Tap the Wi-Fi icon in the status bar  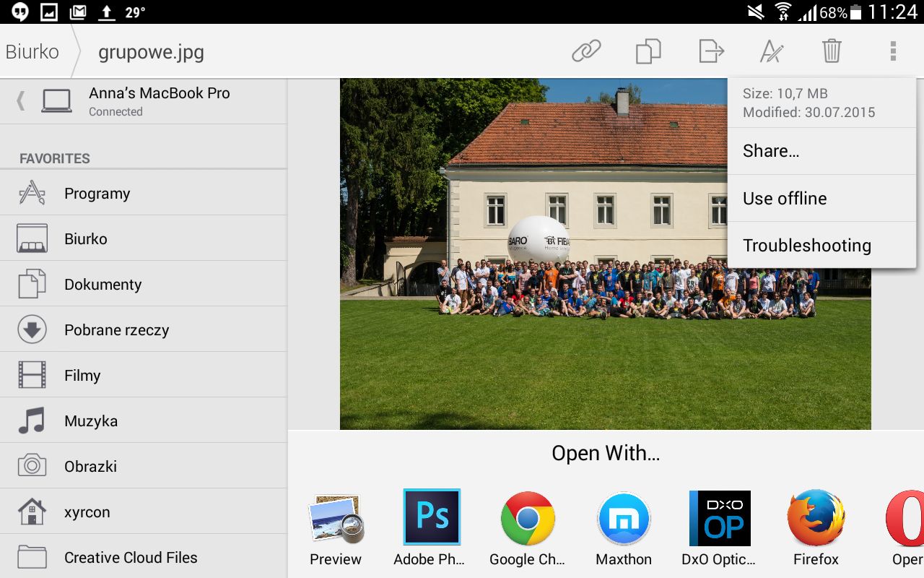pyautogui.click(x=783, y=12)
